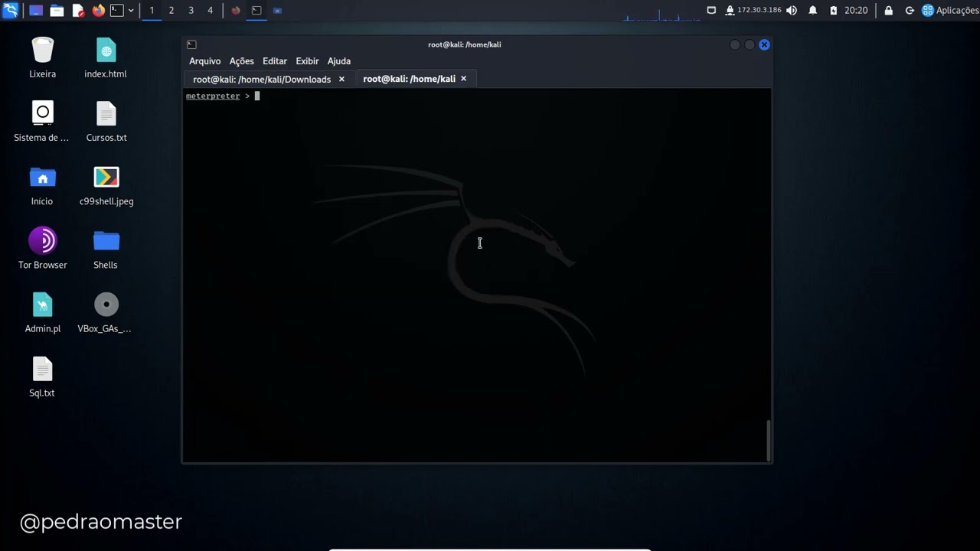Open the Editar menu in the terminal
Image resolution: width=980 pixels, height=551 pixels.
click(275, 61)
